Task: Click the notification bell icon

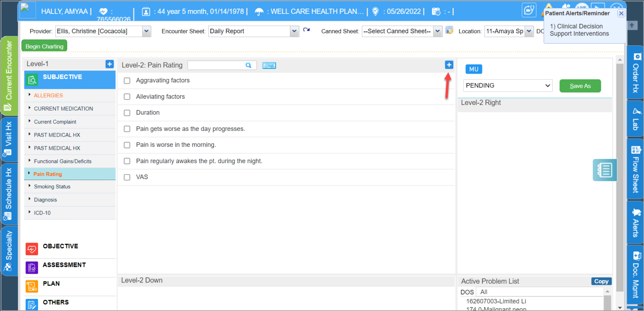Action: [565, 5]
